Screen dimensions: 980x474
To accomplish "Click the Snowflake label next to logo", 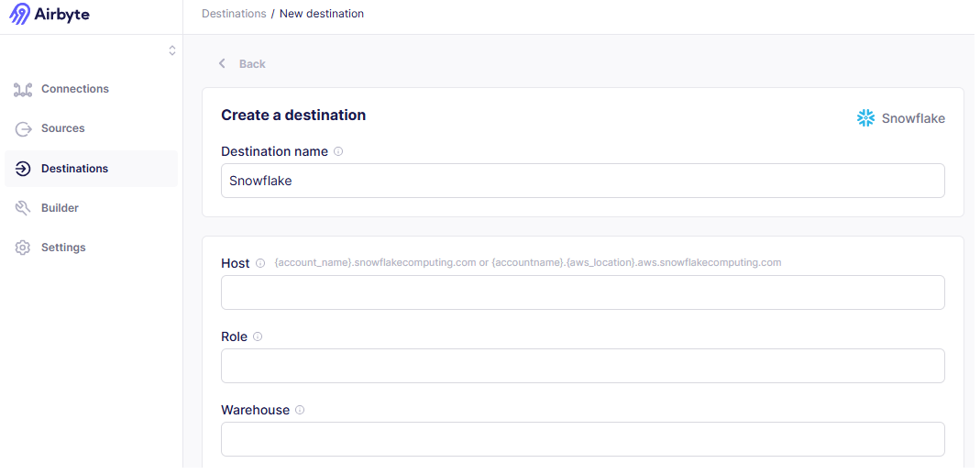I will point(913,119).
